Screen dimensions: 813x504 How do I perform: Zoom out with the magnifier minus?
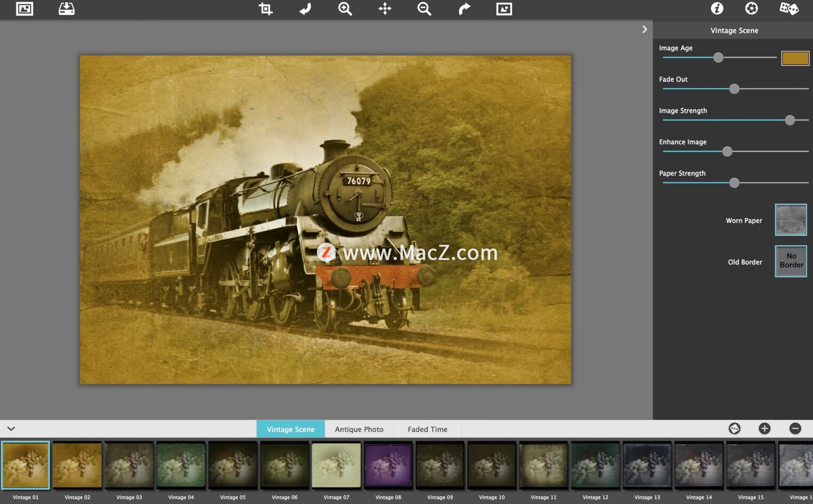[424, 9]
